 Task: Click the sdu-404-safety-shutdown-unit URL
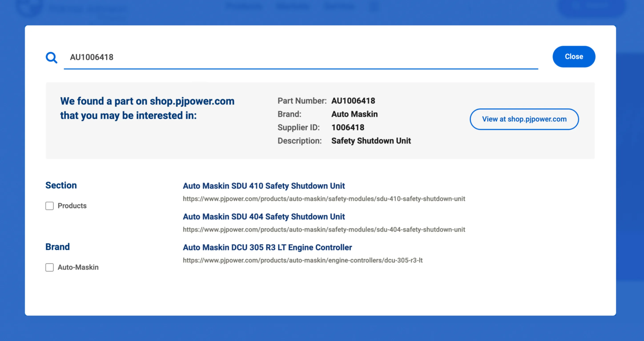tap(324, 229)
